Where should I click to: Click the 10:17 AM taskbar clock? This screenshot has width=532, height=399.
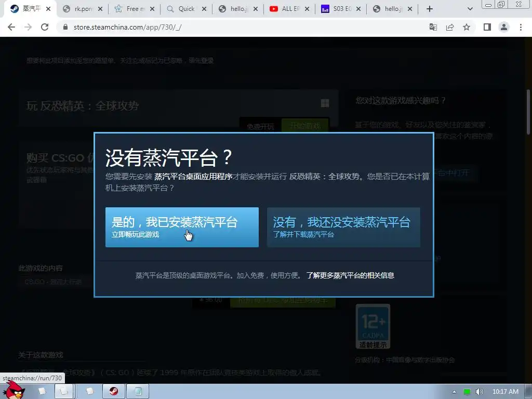pos(505,392)
